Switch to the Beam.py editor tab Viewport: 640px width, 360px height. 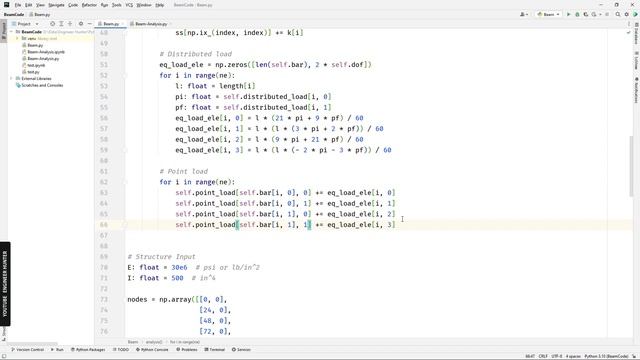(x=111, y=24)
